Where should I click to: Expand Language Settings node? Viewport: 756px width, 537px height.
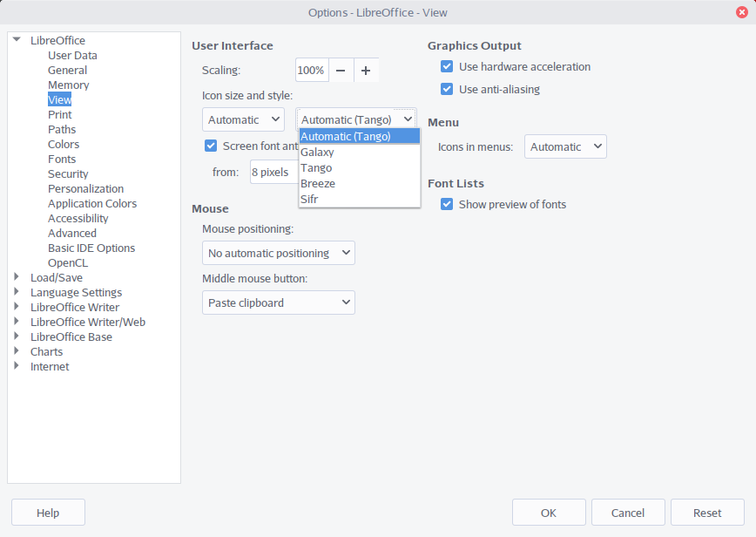(17, 292)
